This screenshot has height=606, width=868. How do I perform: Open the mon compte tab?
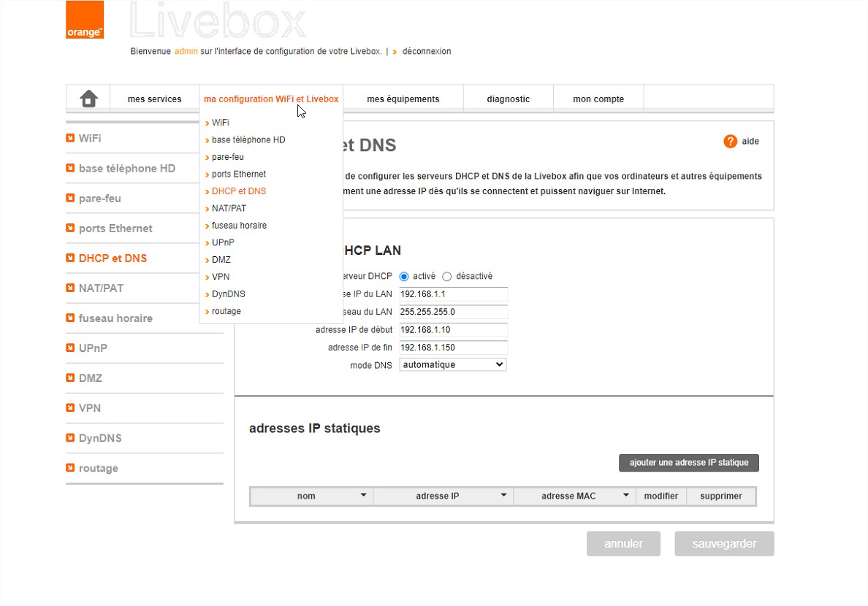(598, 99)
